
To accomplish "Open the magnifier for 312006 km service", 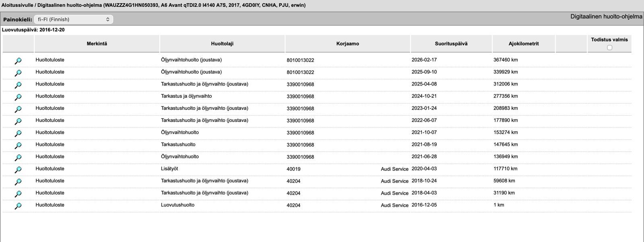I will (18, 85).
